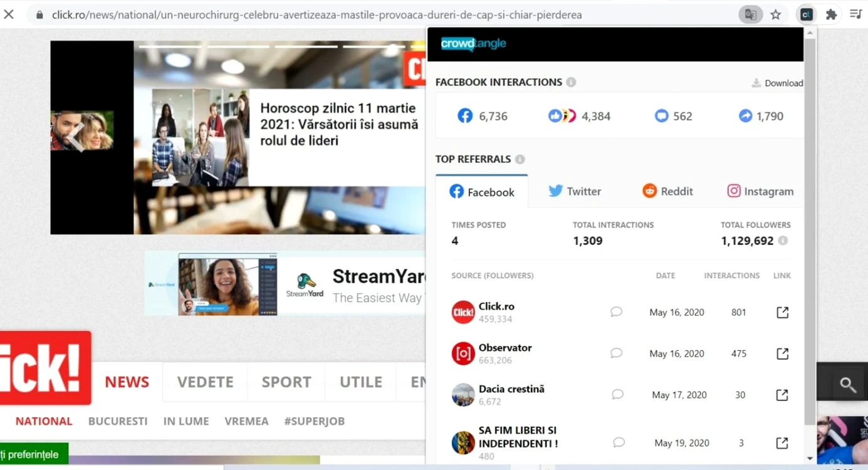Click the Click.ro source name
This screenshot has width=868, height=470.
(496, 306)
